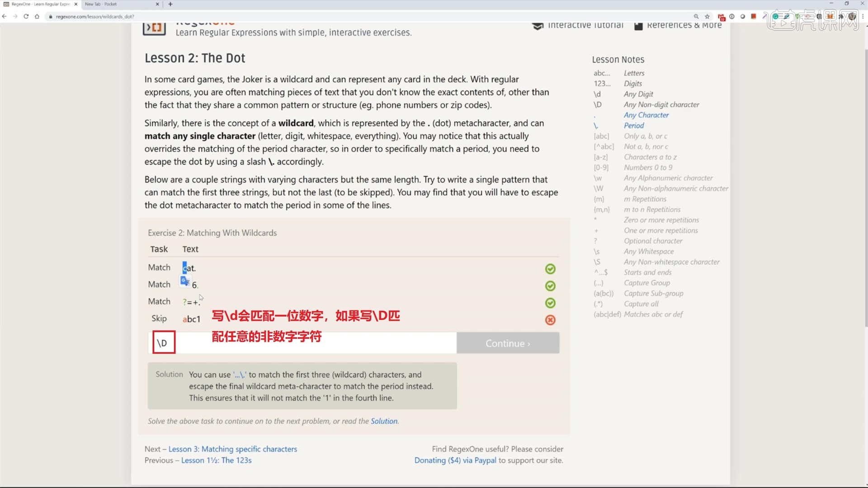Reload the RegexOne page
The height and width of the screenshot is (488, 868).
click(26, 16)
